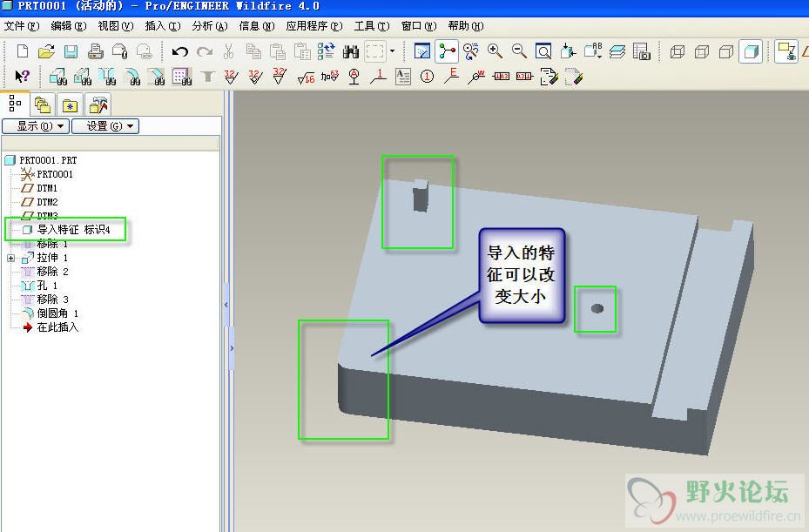Image resolution: width=809 pixels, height=532 pixels.
Task: Click the datum A target symbol icon
Action: tap(354, 77)
